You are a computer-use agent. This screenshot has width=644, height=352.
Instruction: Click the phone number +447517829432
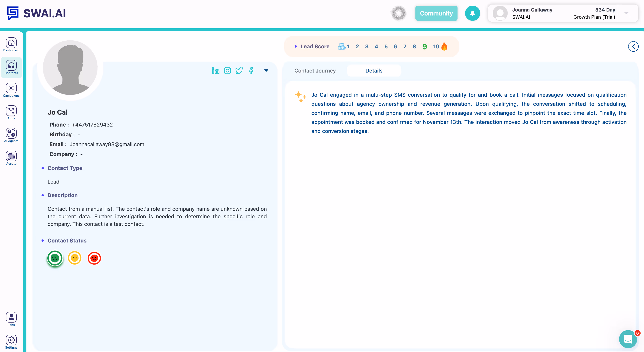92,125
